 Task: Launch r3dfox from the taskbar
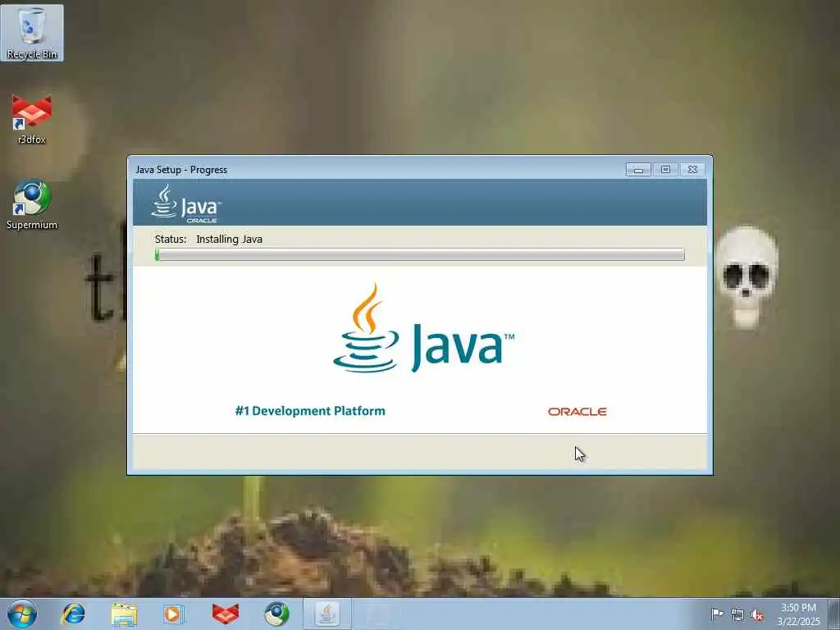point(225,614)
